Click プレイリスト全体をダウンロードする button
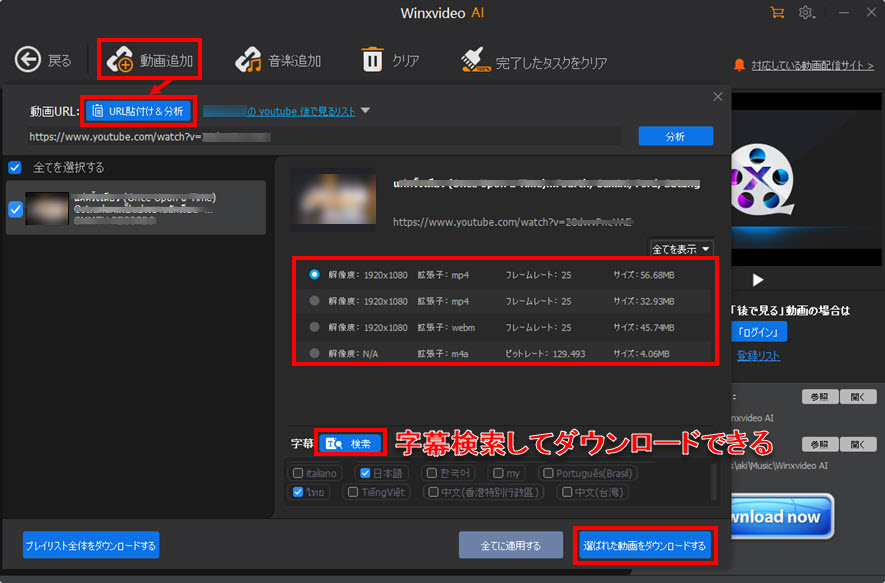885x583 pixels. (91, 546)
